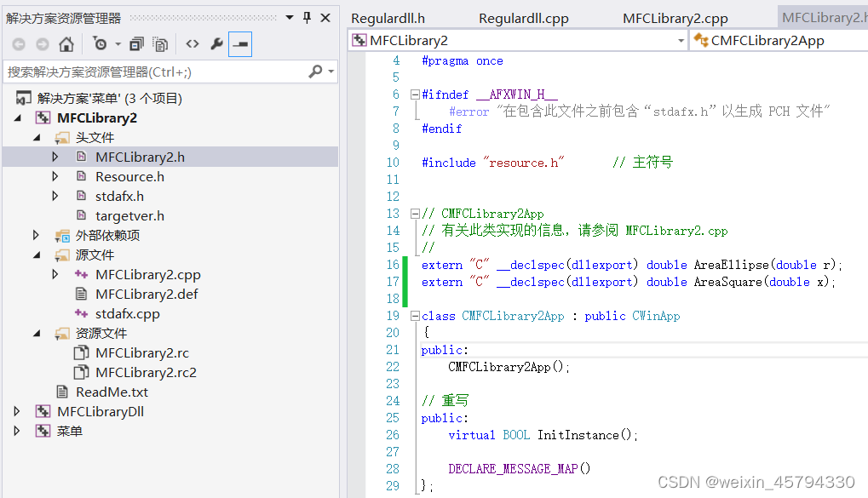Select MFCLibrary2.rc2 in the tree
This screenshot has width=868, height=498.
[147, 372]
